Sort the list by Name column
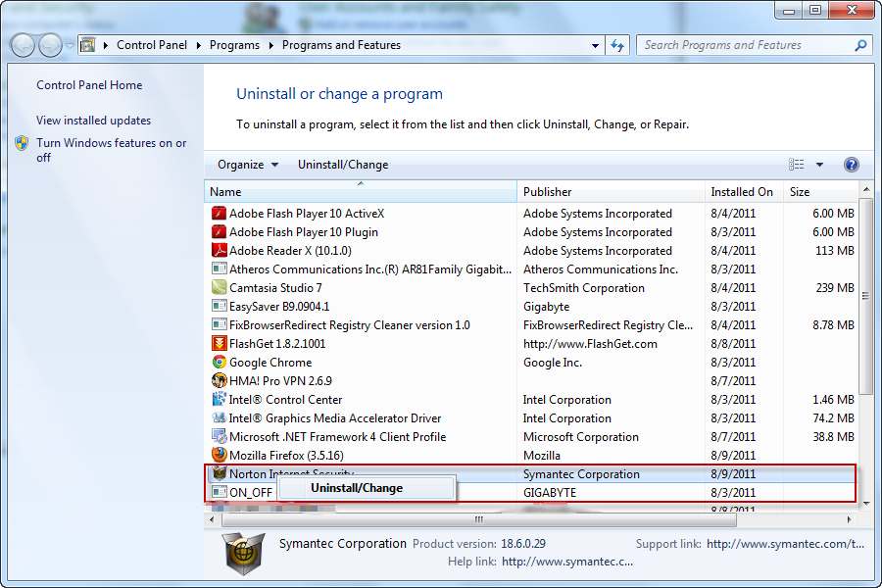The width and height of the screenshot is (882, 588). (x=361, y=192)
